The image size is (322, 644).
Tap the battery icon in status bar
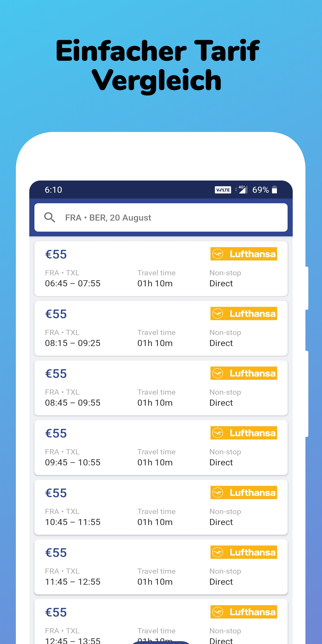tap(274, 190)
